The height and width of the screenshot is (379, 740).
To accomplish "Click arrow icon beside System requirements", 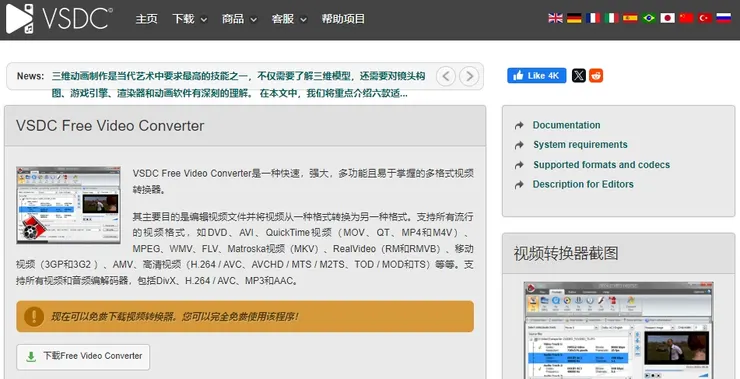I will [x=519, y=145].
